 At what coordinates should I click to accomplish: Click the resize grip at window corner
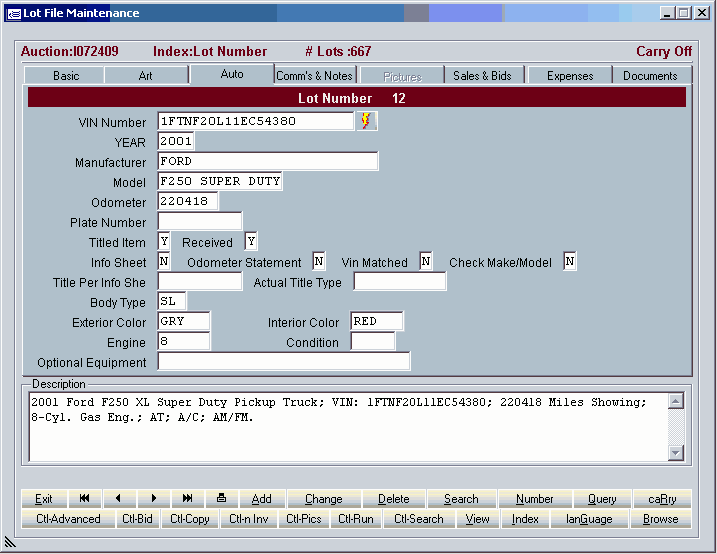[10, 541]
